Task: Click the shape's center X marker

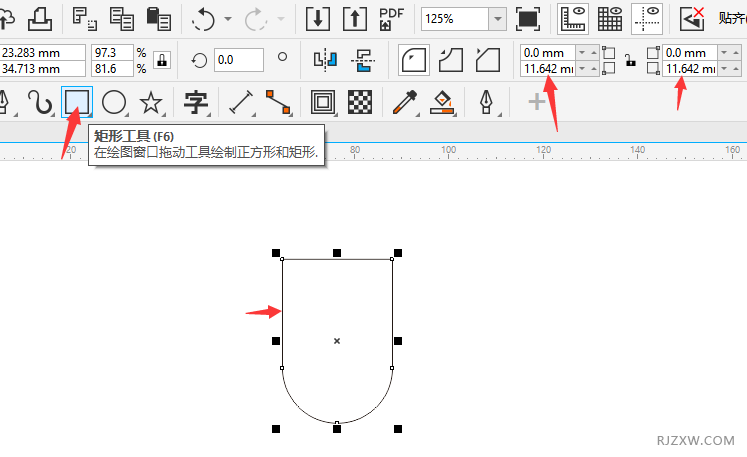Action: (337, 341)
